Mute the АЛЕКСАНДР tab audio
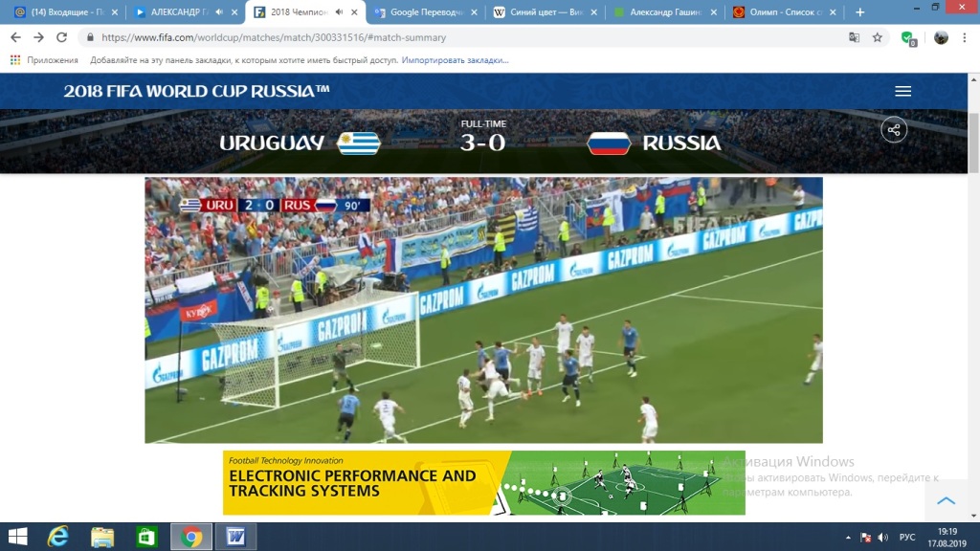The width and height of the screenshot is (980, 551). pos(219,11)
